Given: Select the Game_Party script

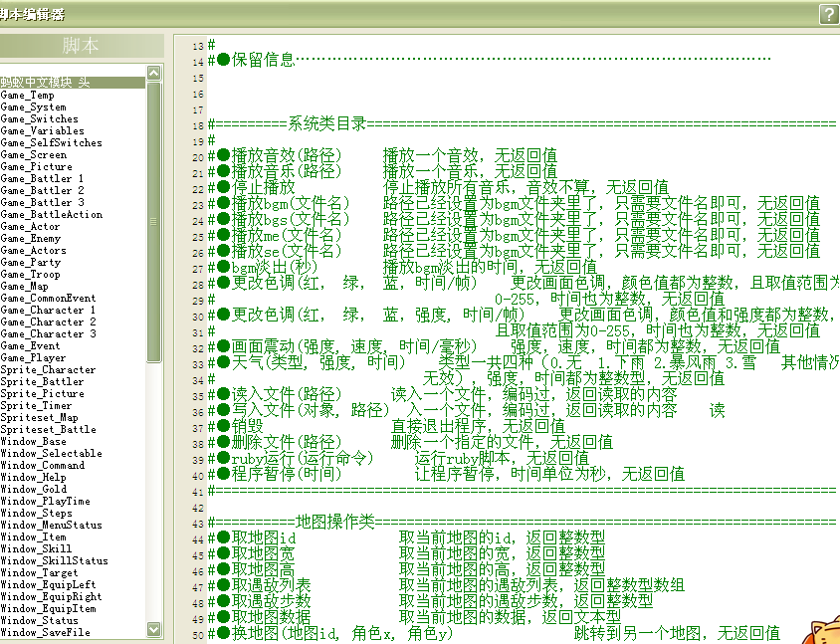Looking at the screenshot, I should (31, 262).
